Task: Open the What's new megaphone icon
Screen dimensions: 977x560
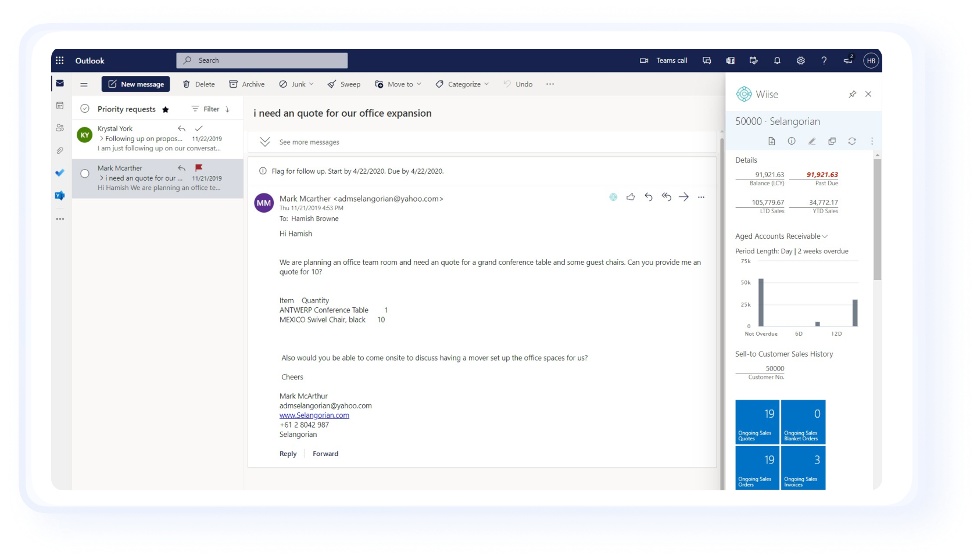Action: (848, 60)
